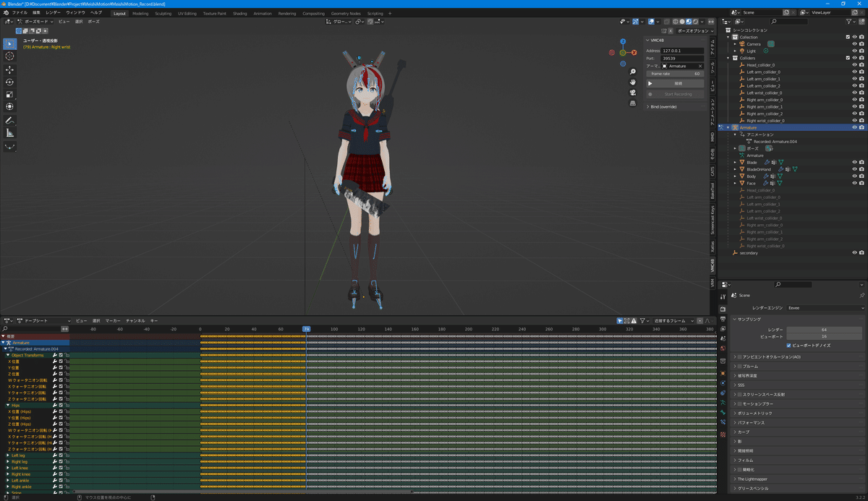868x501 pixels.
Task: Switch to the Modeling workspace tab
Action: pyautogui.click(x=140, y=13)
